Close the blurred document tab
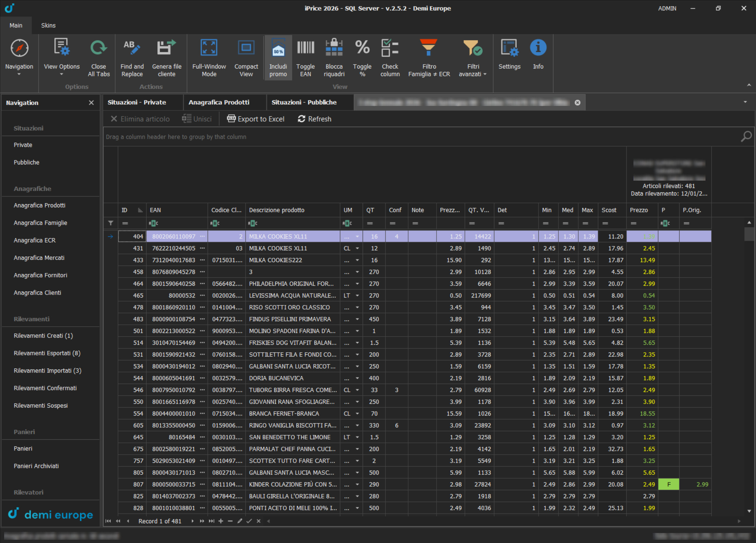This screenshot has height=543, width=756. (577, 103)
